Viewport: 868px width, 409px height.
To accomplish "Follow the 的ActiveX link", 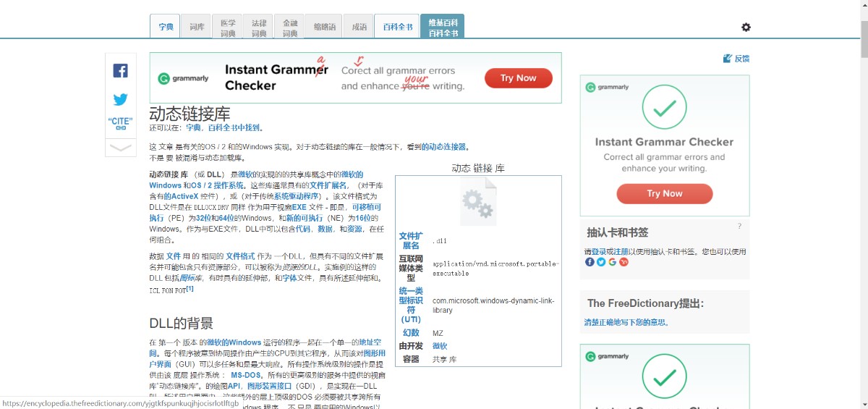I will point(182,196).
